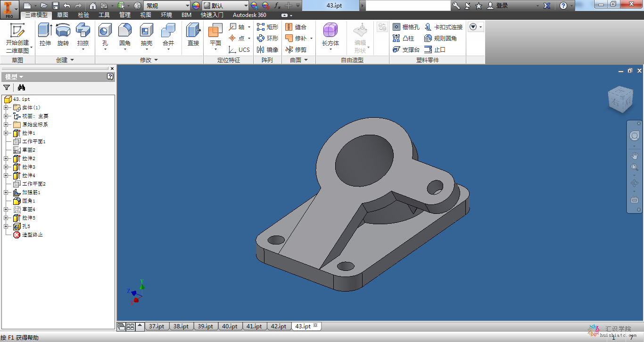Open the Autodesk 360 ribbon tab
The height and width of the screenshot is (342, 644).
pos(249,15)
